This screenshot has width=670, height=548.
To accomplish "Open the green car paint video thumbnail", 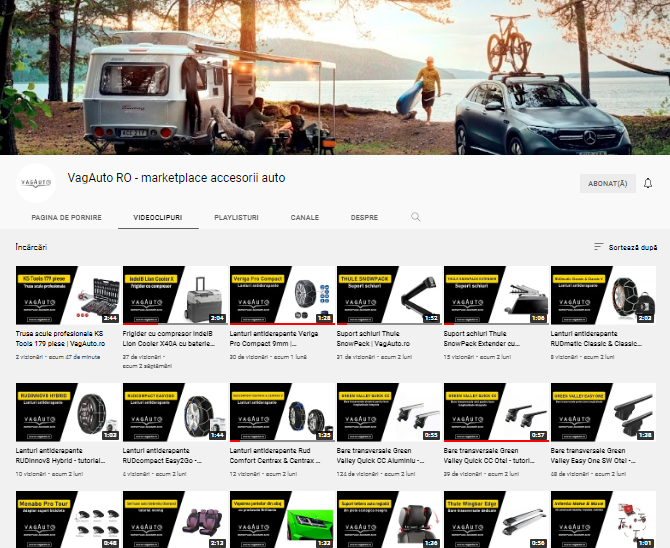I will (x=282, y=519).
